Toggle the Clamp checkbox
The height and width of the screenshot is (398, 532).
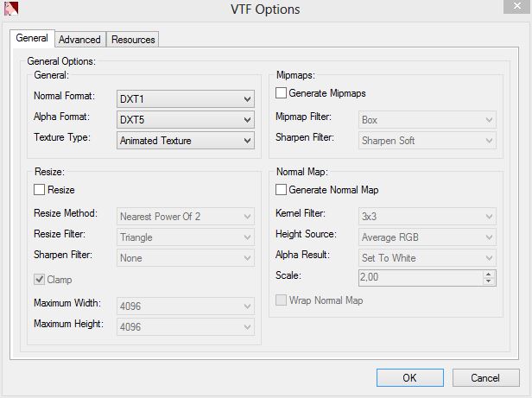pyautogui.click(x=39, y=280)
